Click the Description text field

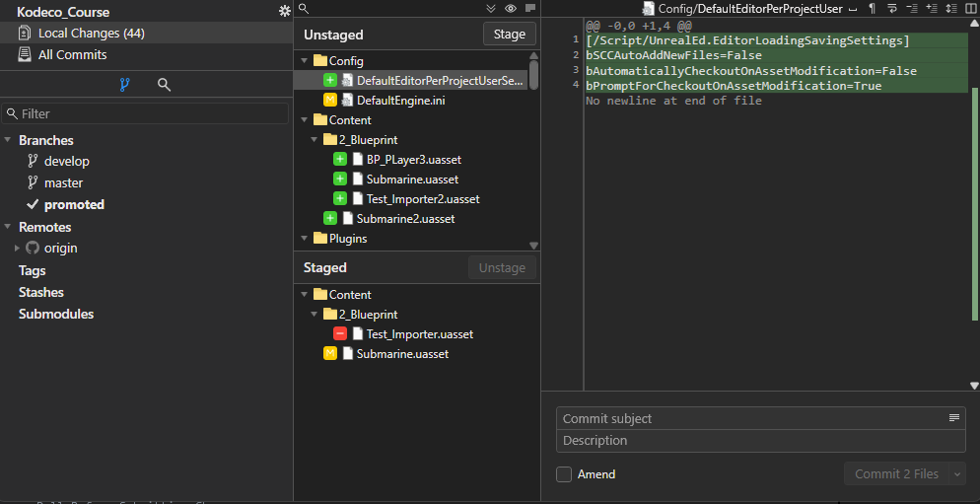[x=760, y=441]
